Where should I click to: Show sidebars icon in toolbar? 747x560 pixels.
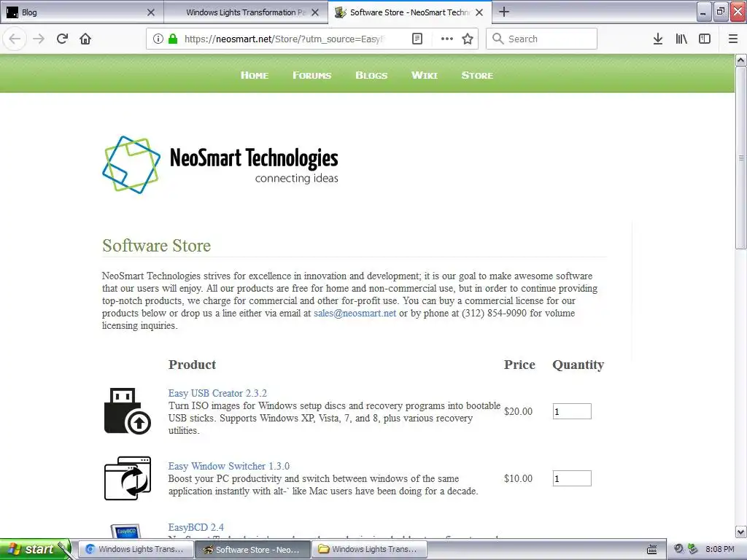click(705, 39)
